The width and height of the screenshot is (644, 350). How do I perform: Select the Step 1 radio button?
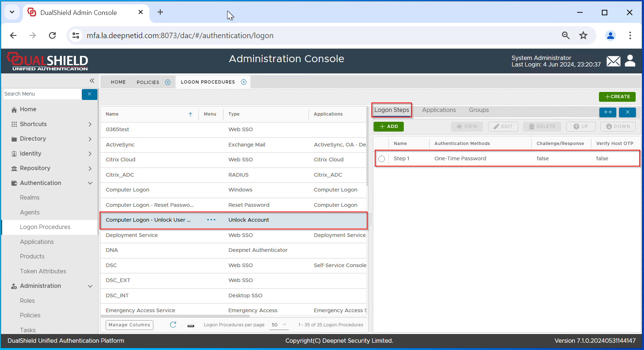[382, 158]
